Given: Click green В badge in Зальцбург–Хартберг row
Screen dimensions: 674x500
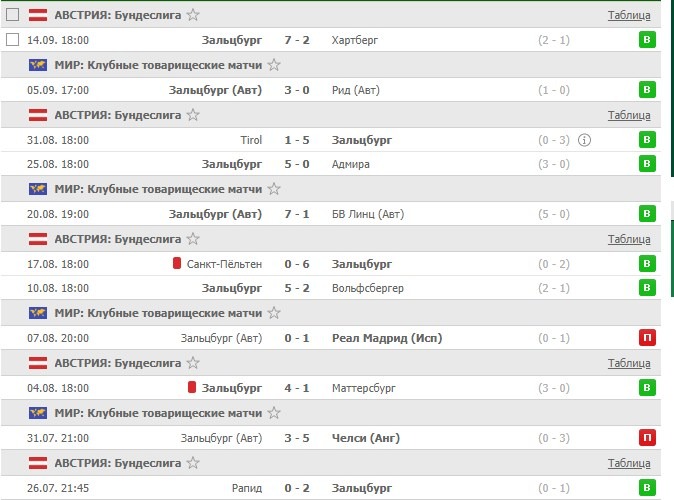Looking at the screenshot, I should [647, 40].
